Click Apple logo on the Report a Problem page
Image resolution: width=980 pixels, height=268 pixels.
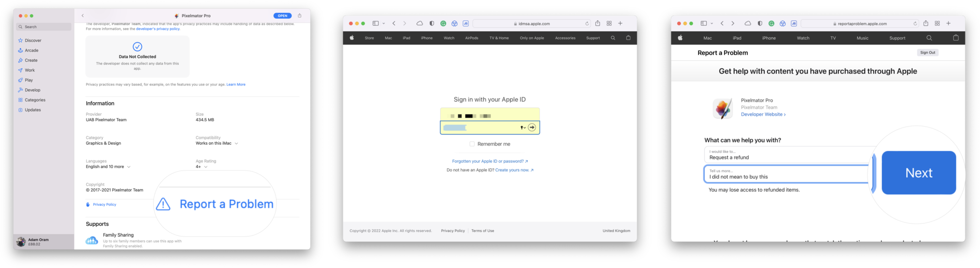point(680,38)
